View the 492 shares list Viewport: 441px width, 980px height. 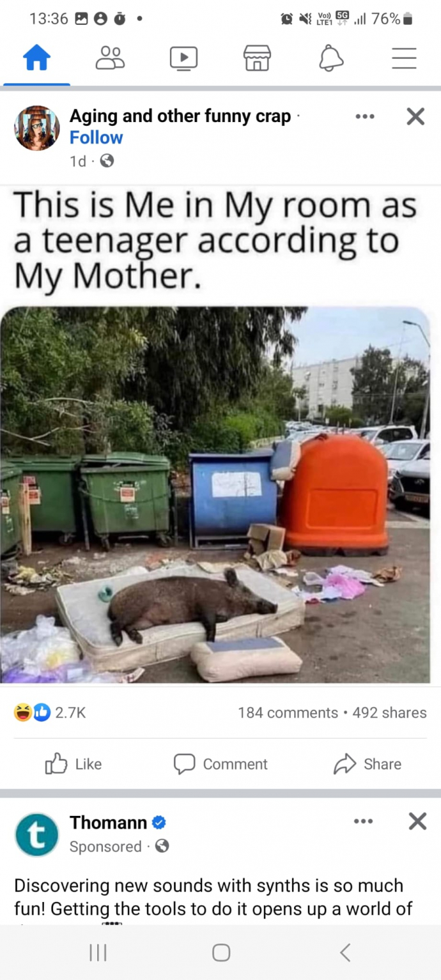(389, 713)
